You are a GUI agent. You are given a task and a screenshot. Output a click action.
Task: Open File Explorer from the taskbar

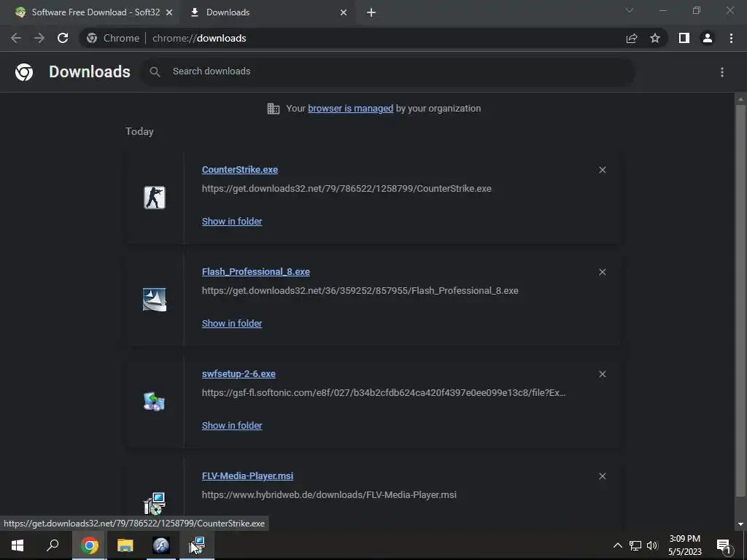[x=125, y=545]
